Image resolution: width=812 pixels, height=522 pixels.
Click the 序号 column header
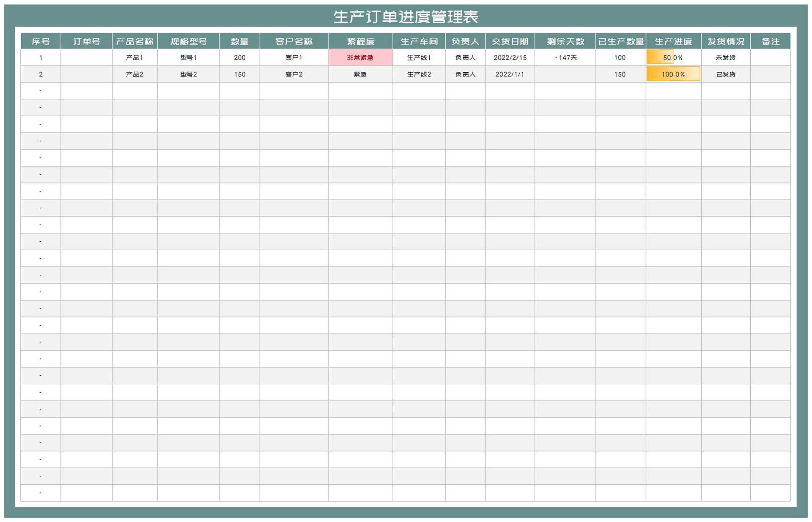41,41
